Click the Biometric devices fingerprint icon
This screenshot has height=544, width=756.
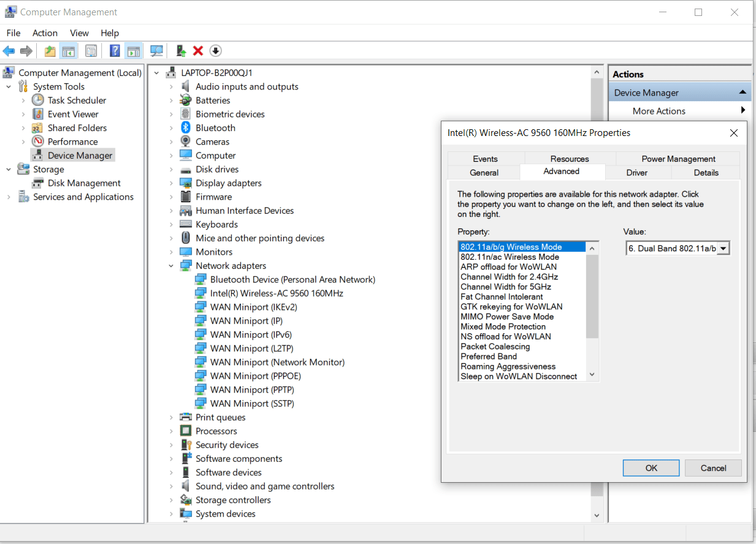point(186,114)
